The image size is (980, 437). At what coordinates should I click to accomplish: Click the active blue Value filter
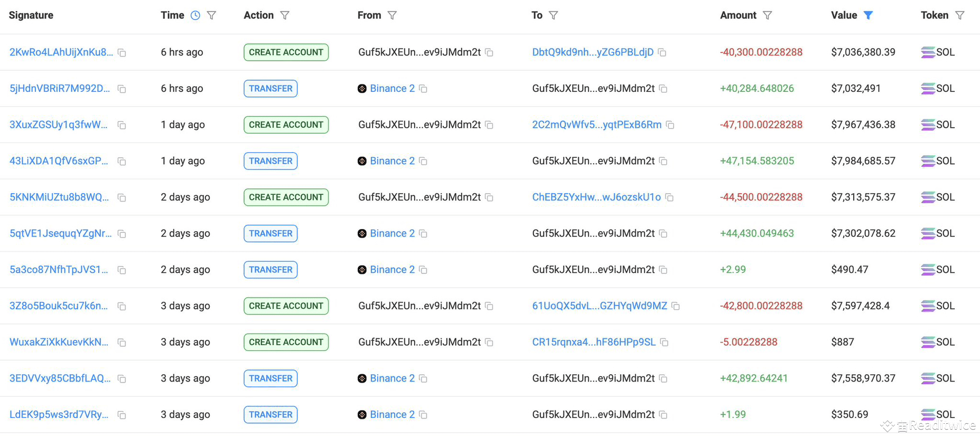(868, 15)
